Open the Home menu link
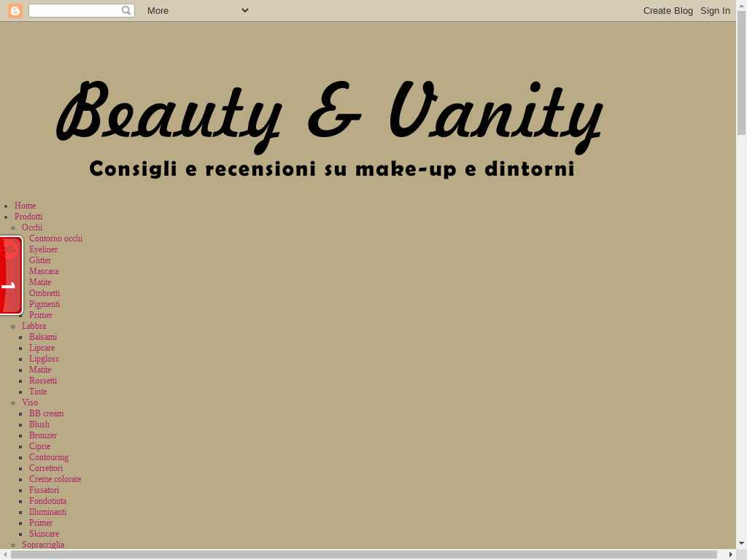This screenshot has width=747, height=560. pos(25,206)
